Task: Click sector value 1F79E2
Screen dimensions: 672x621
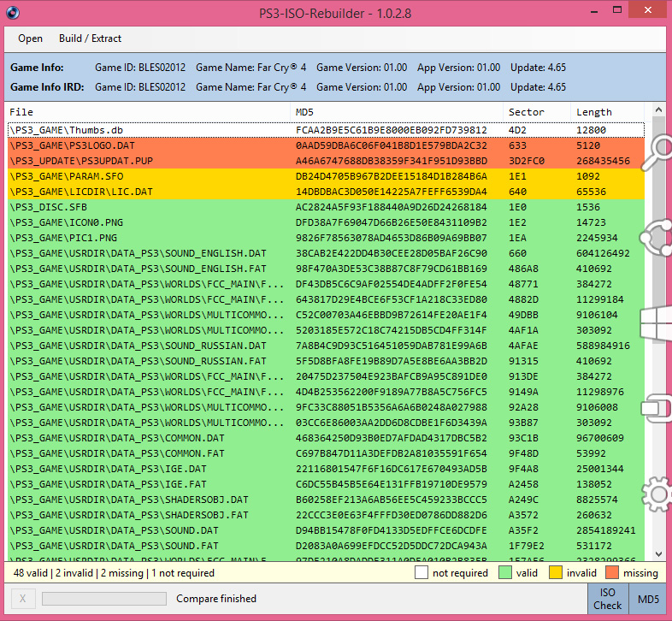Action: coord(527,546)
